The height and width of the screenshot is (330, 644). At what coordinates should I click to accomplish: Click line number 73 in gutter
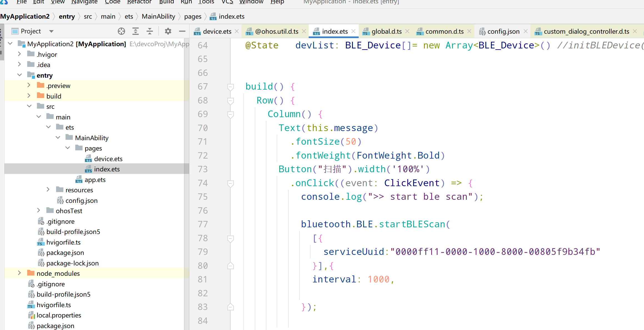pos(203,169)
